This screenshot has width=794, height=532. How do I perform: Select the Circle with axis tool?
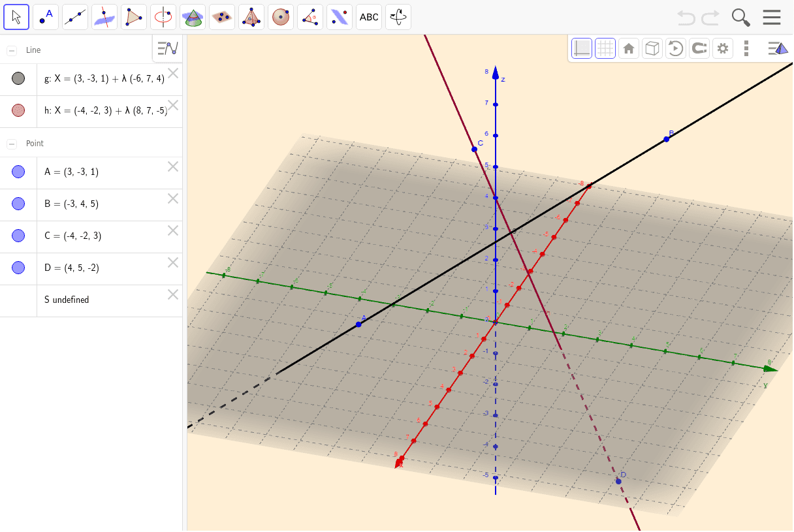coord(163,17)
